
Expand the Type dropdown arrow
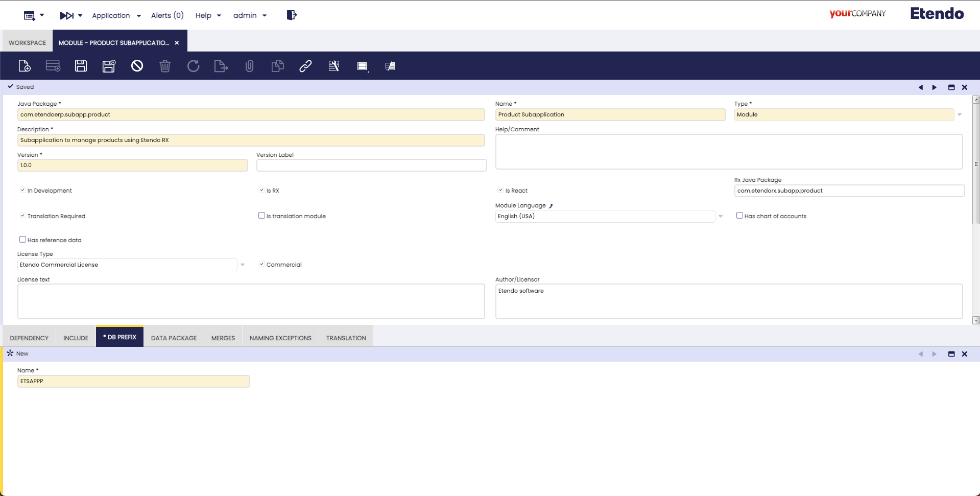(x=960, y=115)
